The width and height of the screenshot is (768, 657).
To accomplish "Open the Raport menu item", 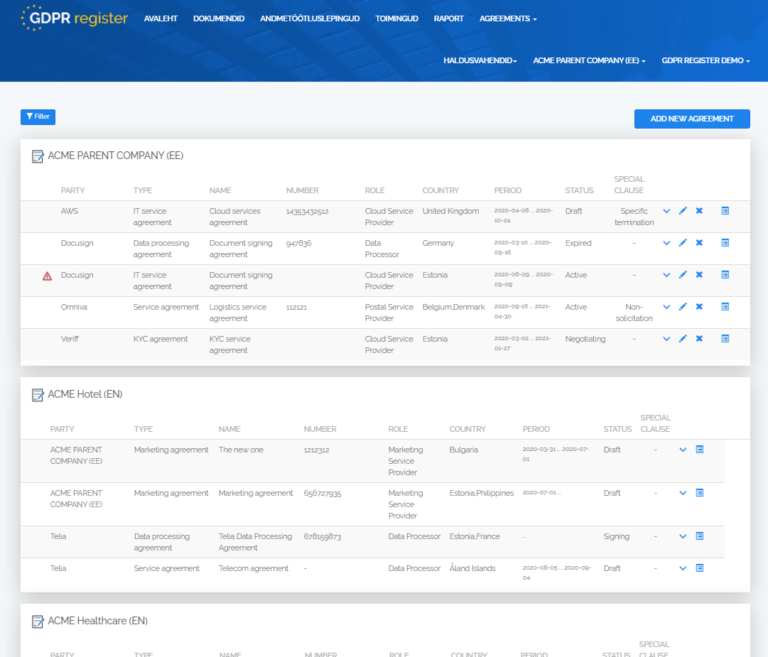I will click(x=448, y=19).
